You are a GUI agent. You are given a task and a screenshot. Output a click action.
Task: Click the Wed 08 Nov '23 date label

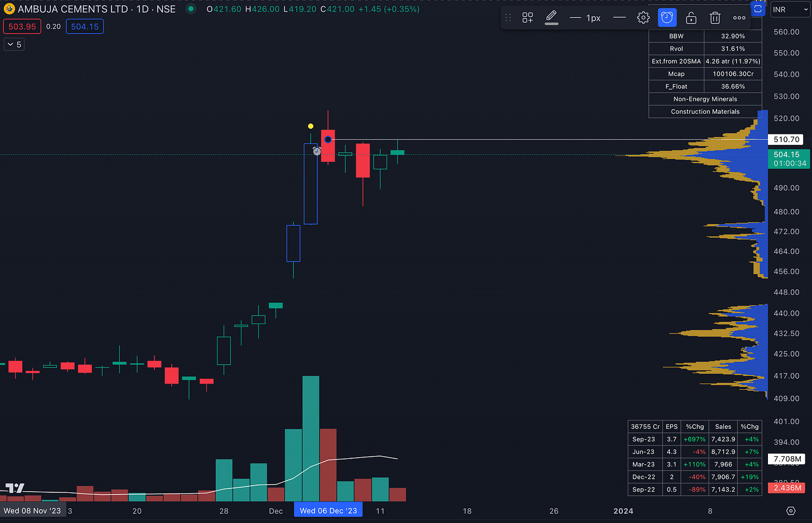click(x=32, y=511)
